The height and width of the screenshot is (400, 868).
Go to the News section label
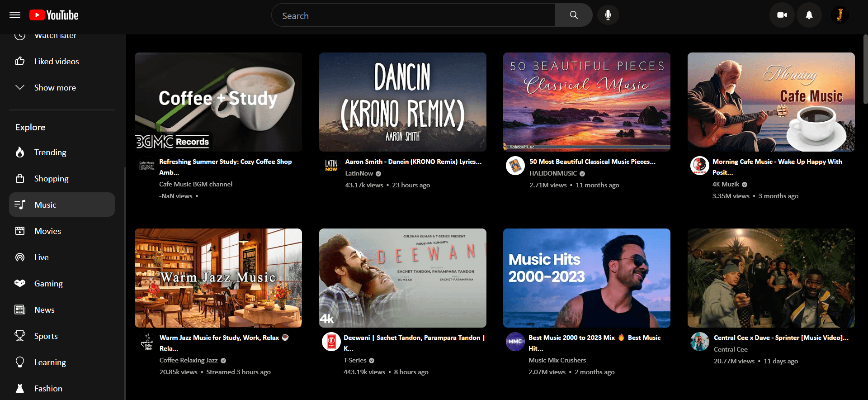tap(44, 310)
